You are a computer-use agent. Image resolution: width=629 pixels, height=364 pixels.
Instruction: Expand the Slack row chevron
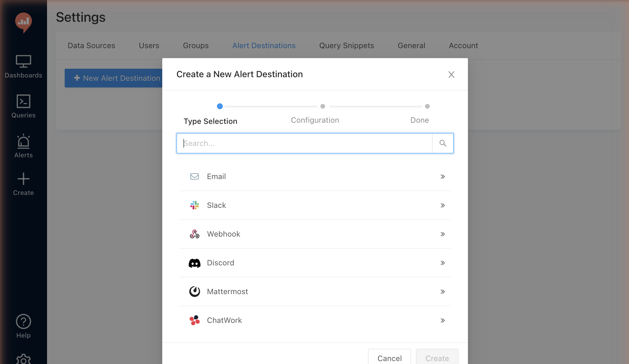(443, 205)
